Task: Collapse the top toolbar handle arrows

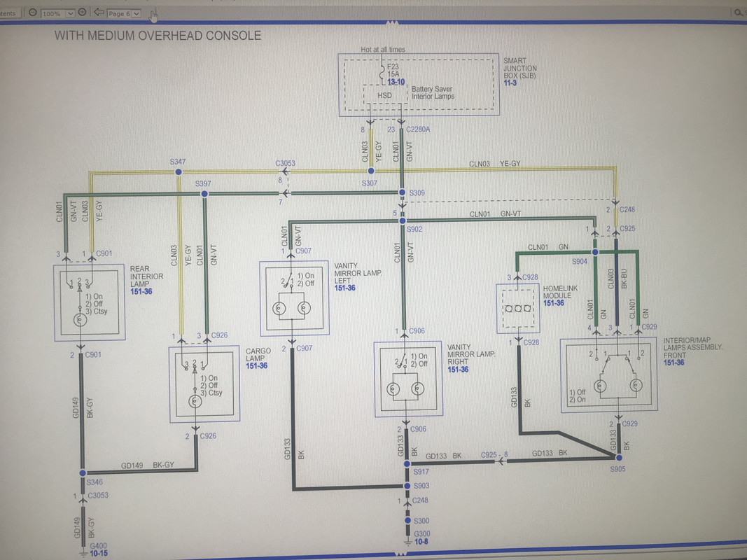Action: click(x=391, y=22)
